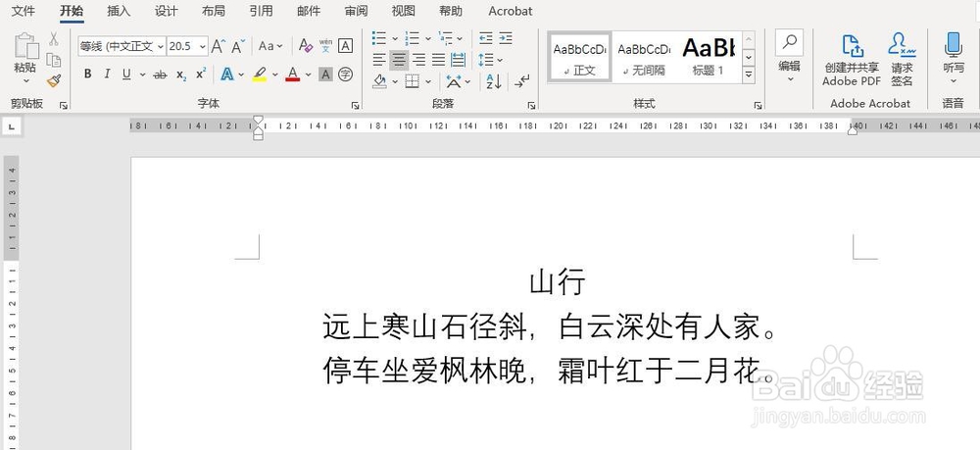Image resolution: width=980 pixels, height=450 pixels.
Task: Click the multilevel list icon
Action: 446,39
